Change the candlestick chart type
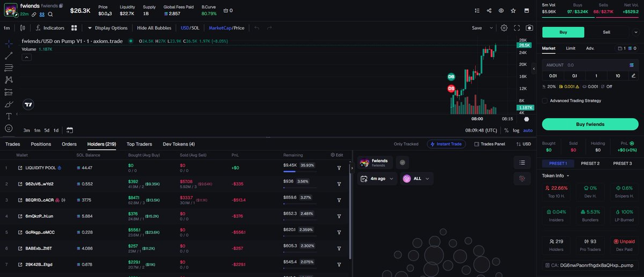Viewport: 644px width, 277px height. [x=23, y=28]
